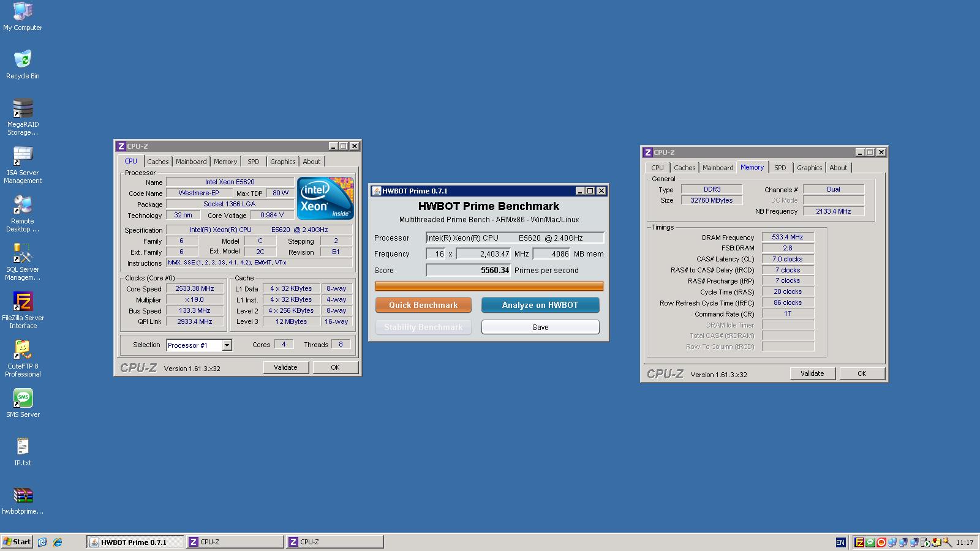The height and width of the screenshot is (551, 980).
Task: Click the Core Speed 2533.38 MHz value
Action: 195,288
